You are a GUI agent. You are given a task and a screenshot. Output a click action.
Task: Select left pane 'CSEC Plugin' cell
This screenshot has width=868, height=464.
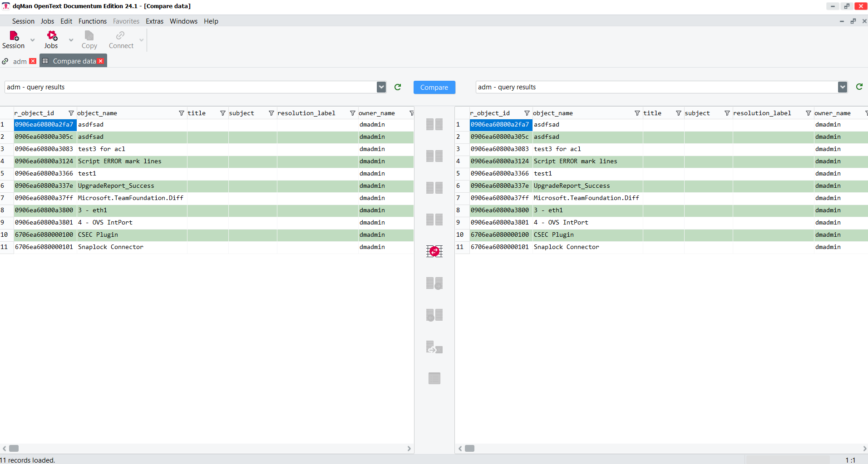point(132,235)
